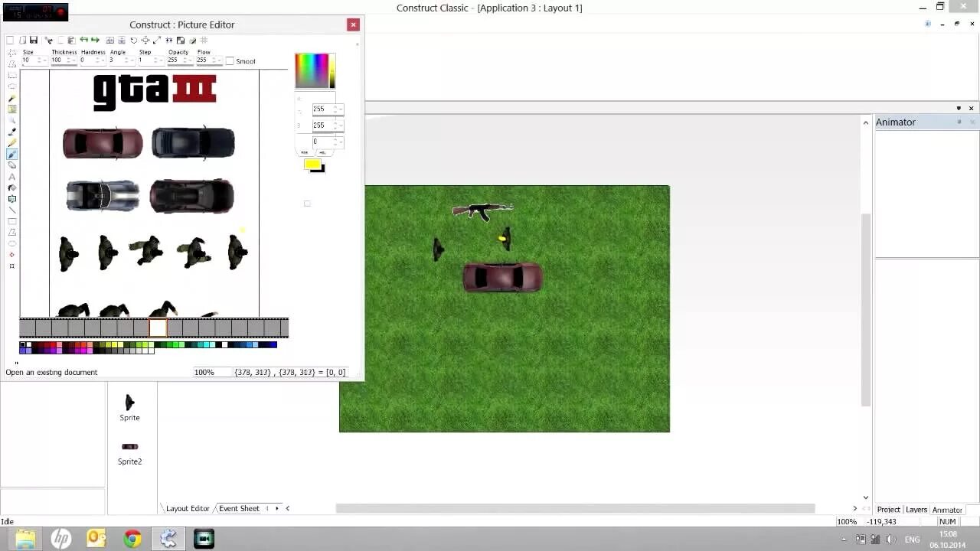This screenshot has width=980, height=551.
Task: Select the rectangle selection tool
Action: tap(12, 74)
